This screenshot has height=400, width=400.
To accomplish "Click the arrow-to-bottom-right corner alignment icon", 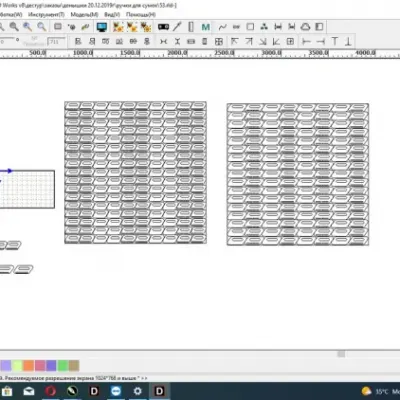I will [263, 41].
